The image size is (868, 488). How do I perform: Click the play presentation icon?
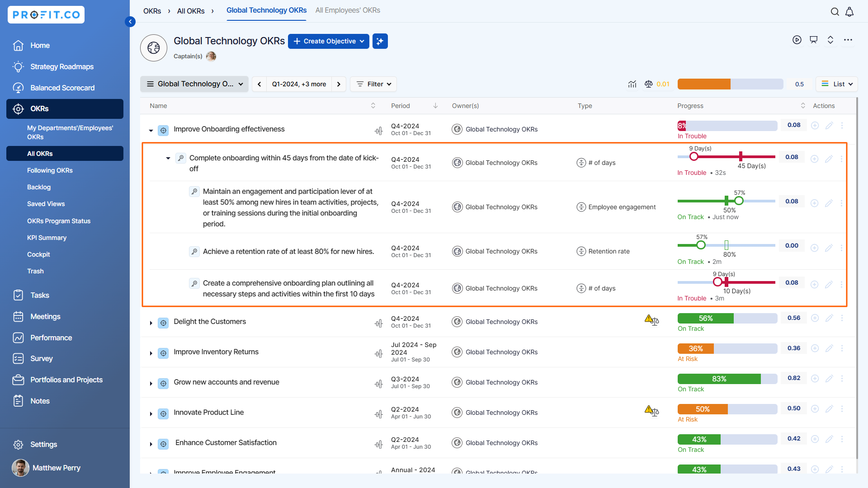(797, 40)
